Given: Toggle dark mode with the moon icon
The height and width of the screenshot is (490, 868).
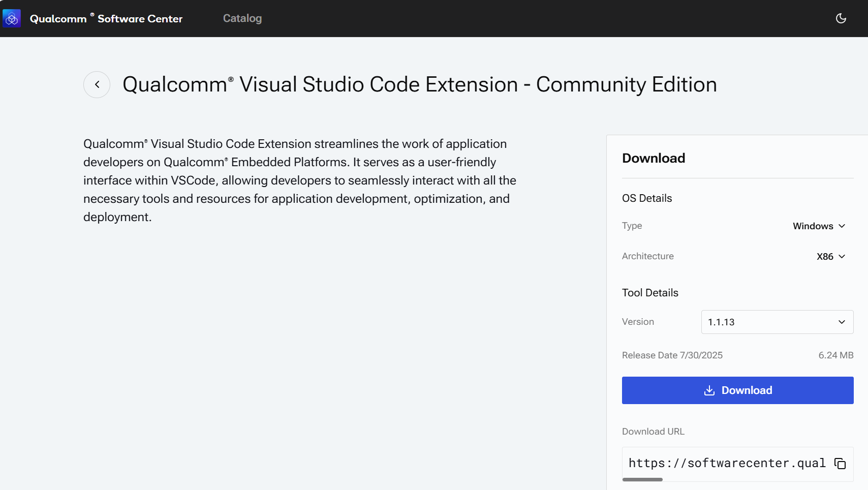Looking at the screenshot, I should (x=841, y=18).
